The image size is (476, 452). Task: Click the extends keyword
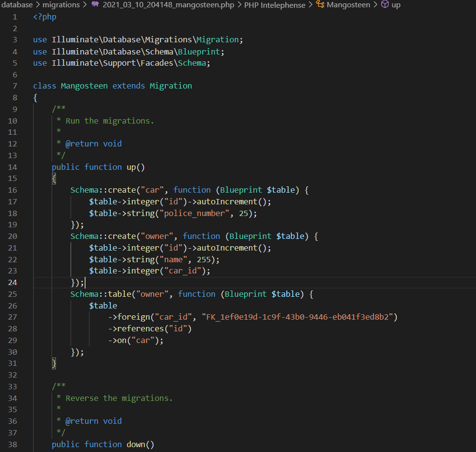coord(129,86)
